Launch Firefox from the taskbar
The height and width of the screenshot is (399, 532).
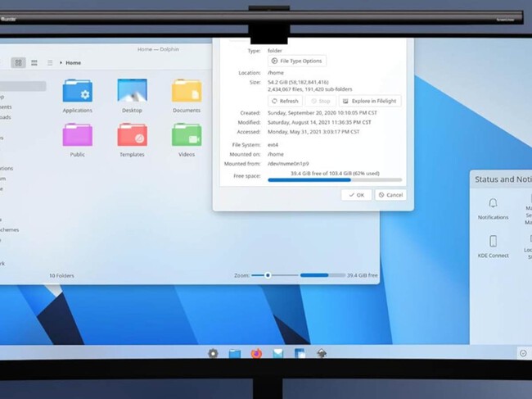coord(256,353)
